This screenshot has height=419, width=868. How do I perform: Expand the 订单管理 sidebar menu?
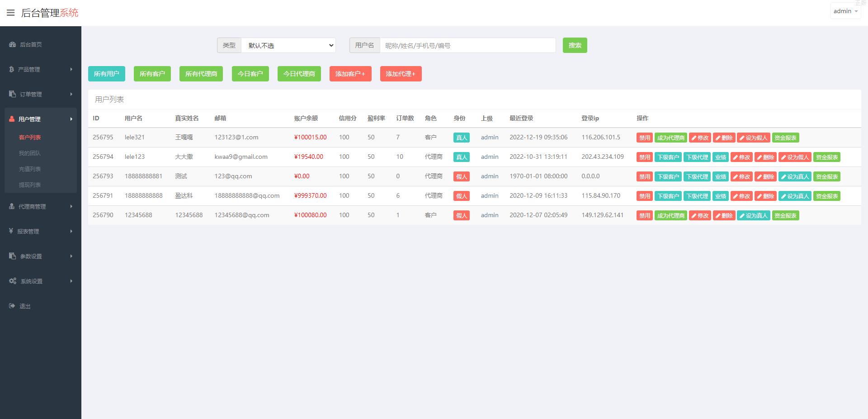(41, 94)
